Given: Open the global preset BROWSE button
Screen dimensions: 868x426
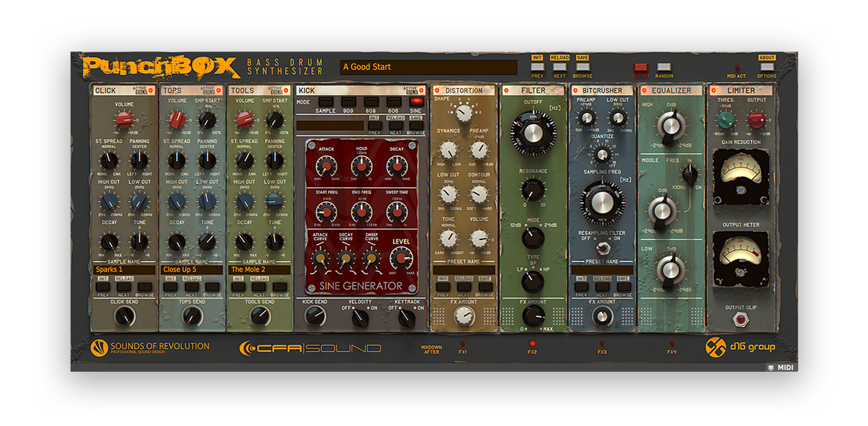Looking at the screenshot, I should (x=582, y=67).
